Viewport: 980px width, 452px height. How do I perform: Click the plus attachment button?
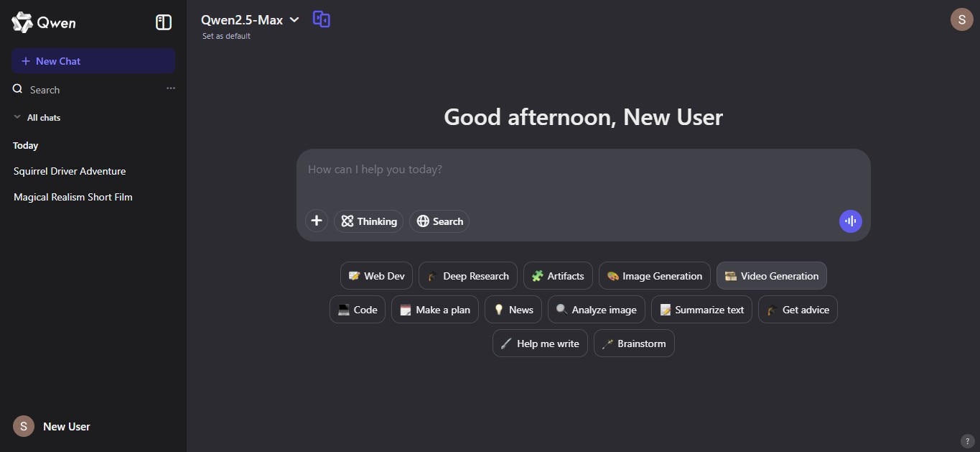pos(317,221)
